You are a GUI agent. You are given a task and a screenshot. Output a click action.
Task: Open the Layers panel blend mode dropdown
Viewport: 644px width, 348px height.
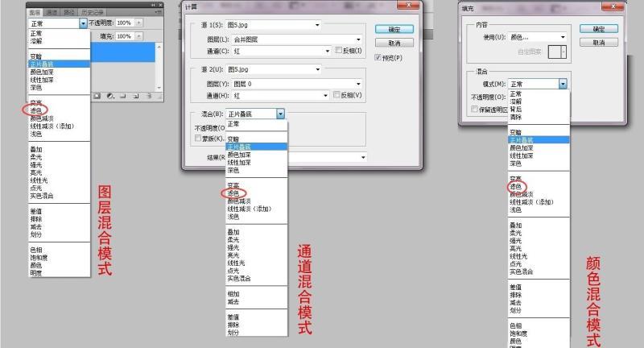[x=83, y=23]
